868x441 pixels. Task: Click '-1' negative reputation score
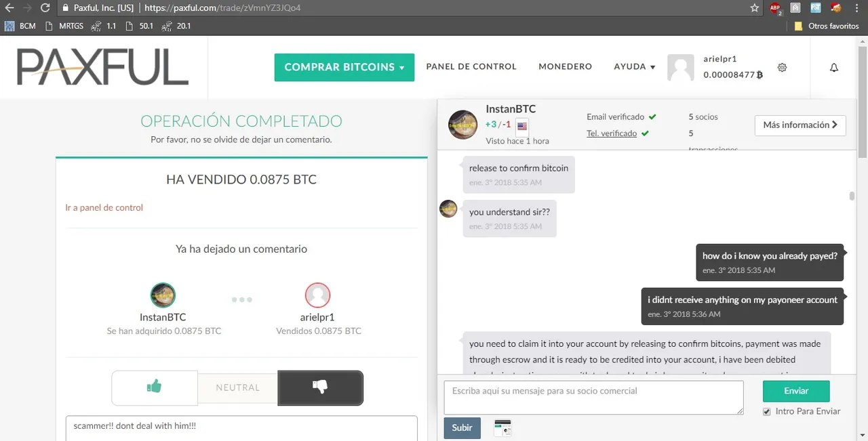click(x=507, y=125)
